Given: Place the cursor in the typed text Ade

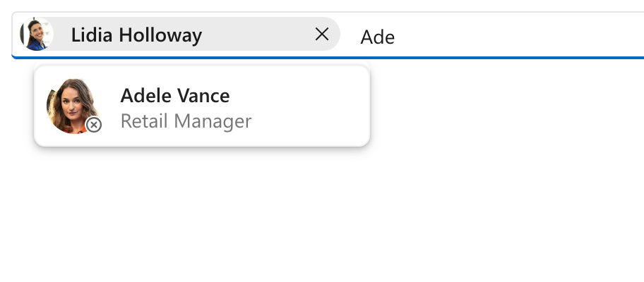Looking at the screenshot, I should click(377, 37).
